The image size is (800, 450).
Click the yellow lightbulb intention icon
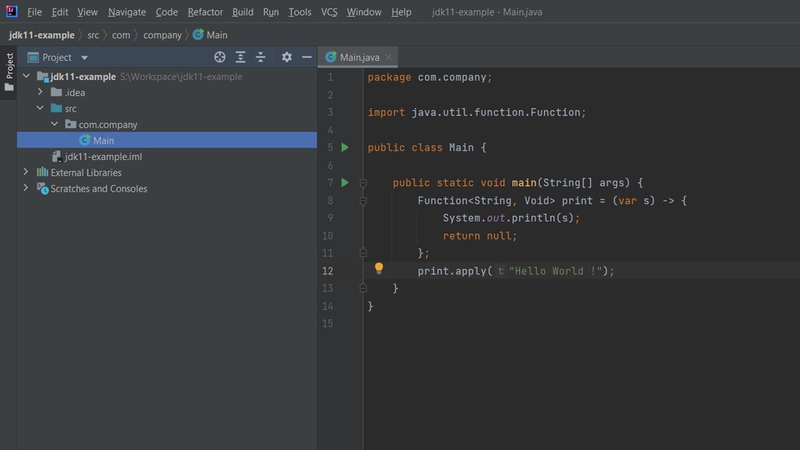click(379, 269)
